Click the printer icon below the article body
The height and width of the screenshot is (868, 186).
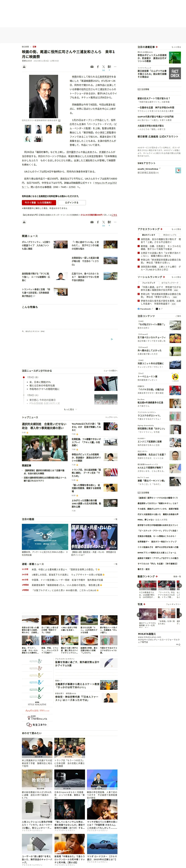24,222
